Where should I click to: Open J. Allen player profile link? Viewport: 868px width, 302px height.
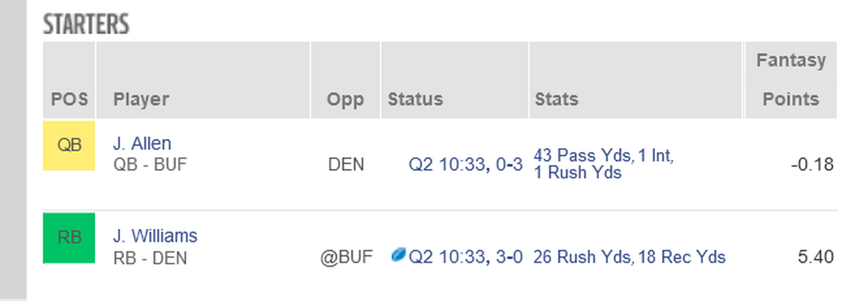(x=142, y=144)
